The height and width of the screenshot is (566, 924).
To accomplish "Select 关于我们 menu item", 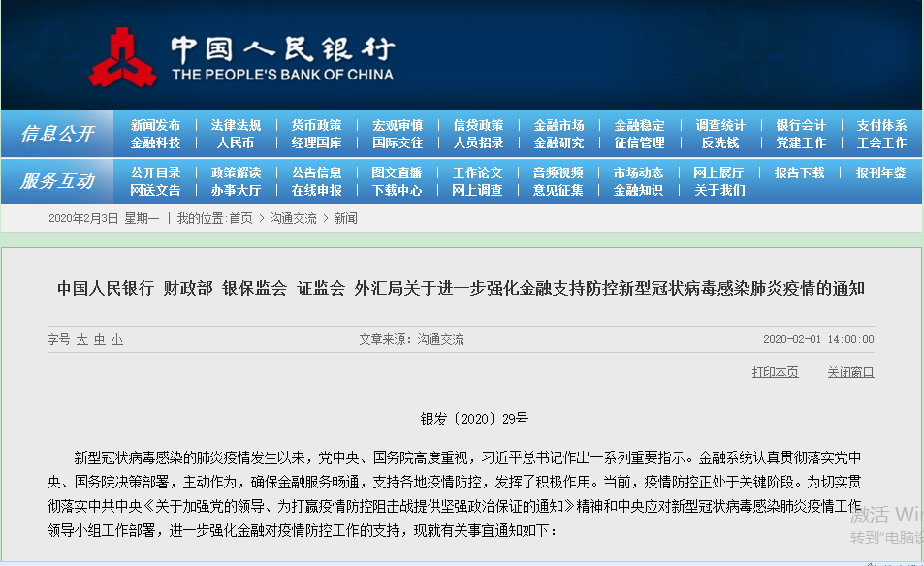I will coord(719,191).
